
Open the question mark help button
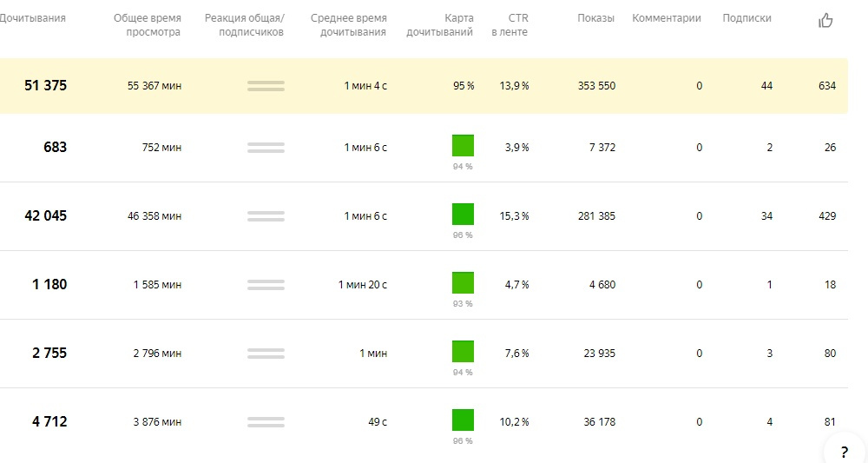[844, 452]
